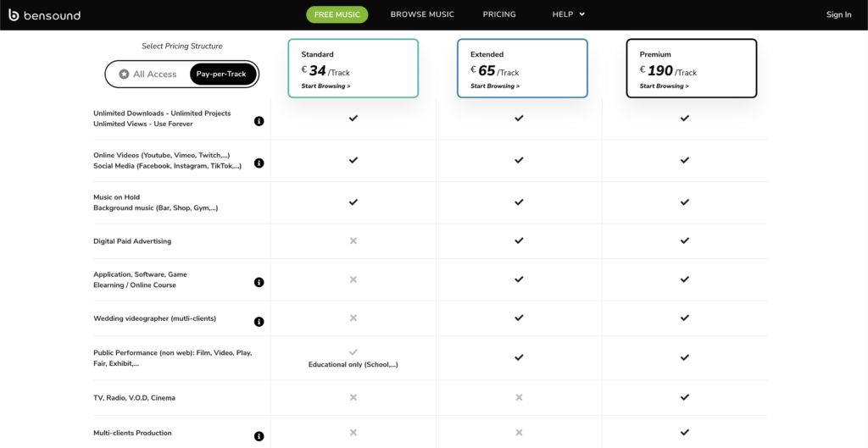868x448 pixels.
Task: Show info for Application, Software, Game row
Action: pos(259,282)
